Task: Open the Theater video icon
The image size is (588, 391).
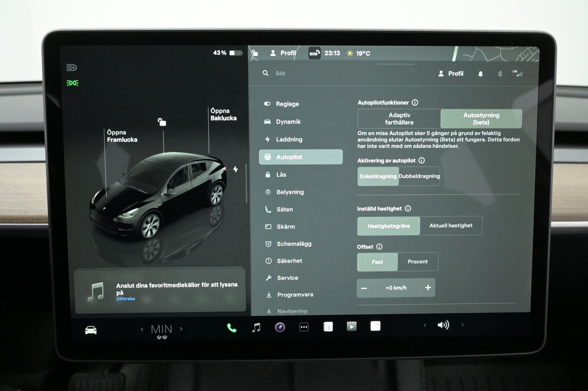Action: pyautogui.click(x=351, y=326)
